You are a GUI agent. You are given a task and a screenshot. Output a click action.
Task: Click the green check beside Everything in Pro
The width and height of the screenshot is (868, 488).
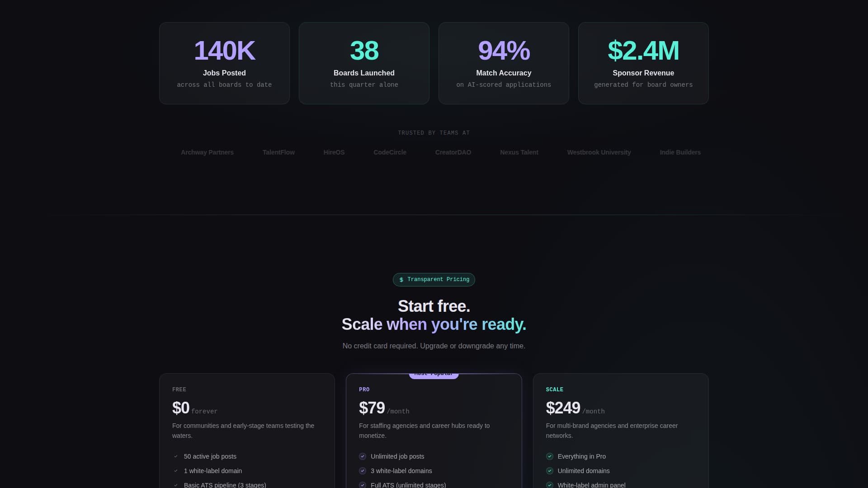[x=550, y=456]
